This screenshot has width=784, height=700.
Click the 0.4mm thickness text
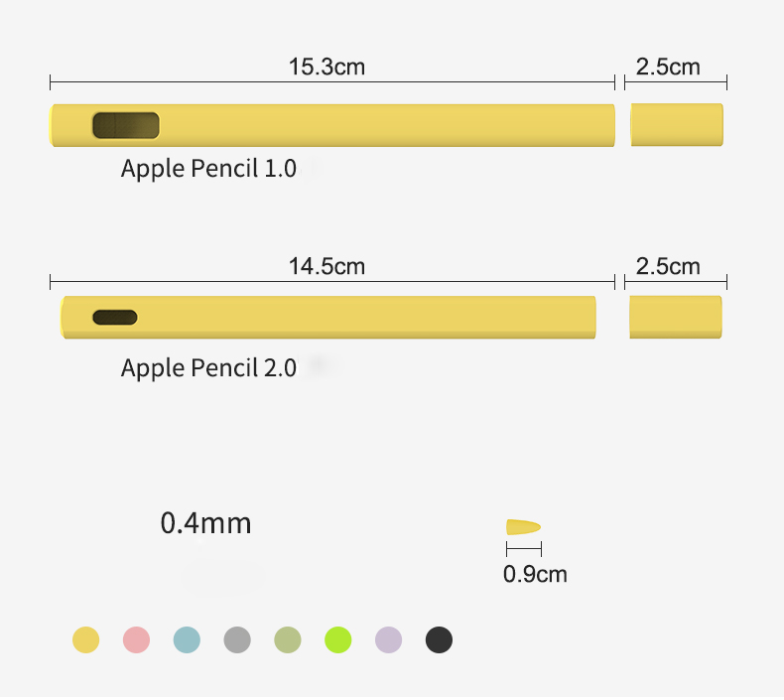tap(205, 523)
